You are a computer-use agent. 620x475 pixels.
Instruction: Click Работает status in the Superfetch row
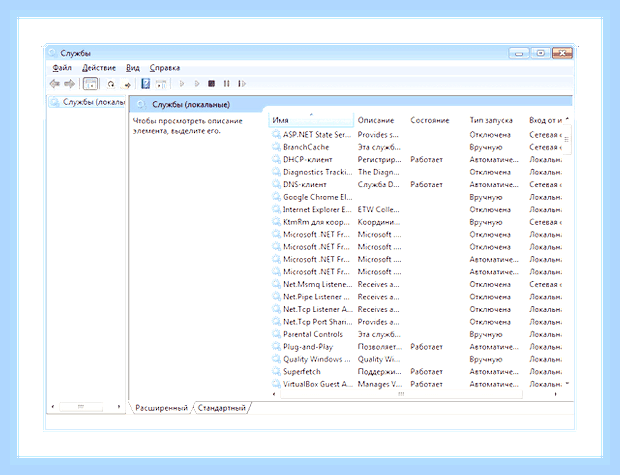coord(426,371)
